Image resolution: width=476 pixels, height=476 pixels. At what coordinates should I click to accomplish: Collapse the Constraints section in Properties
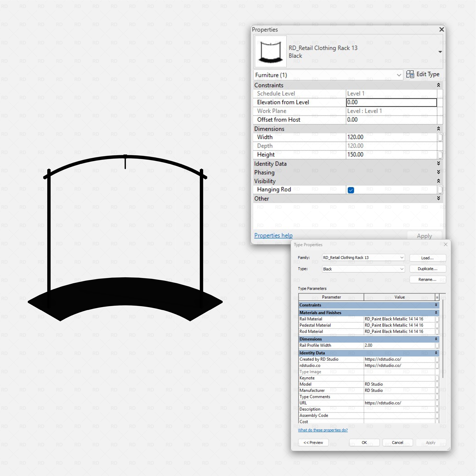pyautogui.click(x=439, y=85)
